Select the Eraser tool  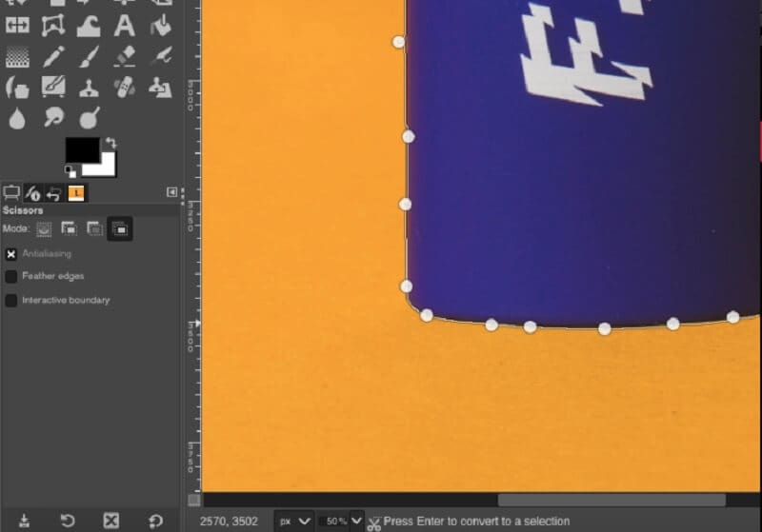coord(124,57)
